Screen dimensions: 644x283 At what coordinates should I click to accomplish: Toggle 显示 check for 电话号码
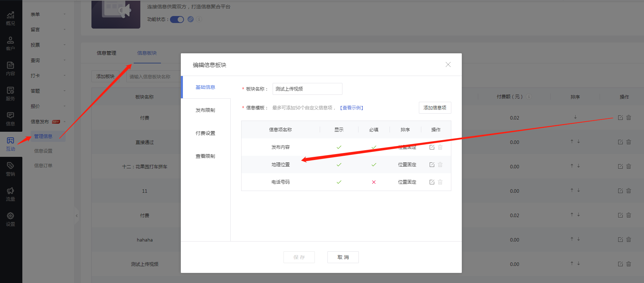click(x=339, y=182)
